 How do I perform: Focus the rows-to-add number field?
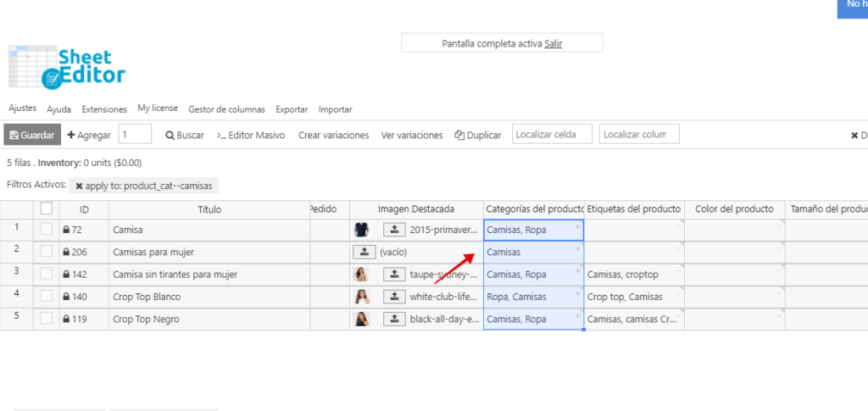pos(135,135)
